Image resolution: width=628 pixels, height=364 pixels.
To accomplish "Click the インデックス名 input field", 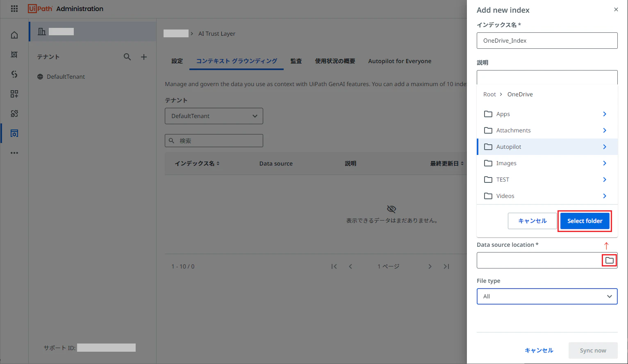I will tap(547, 41).
